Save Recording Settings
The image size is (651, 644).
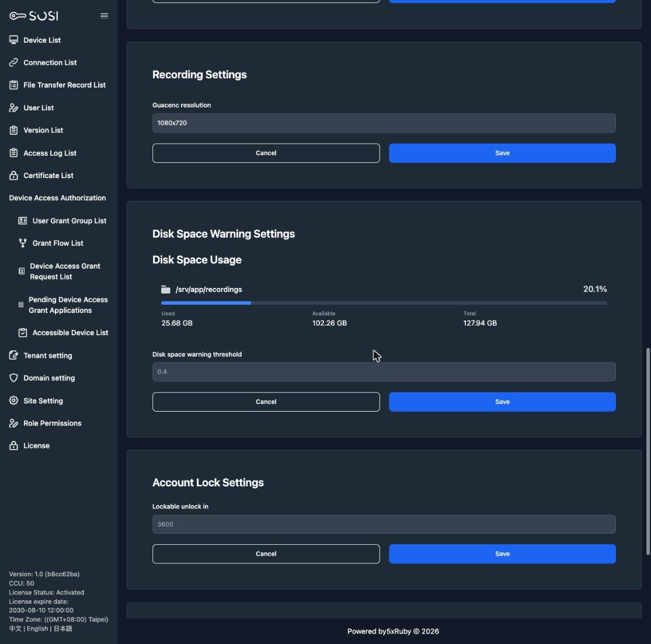[502, 153]
